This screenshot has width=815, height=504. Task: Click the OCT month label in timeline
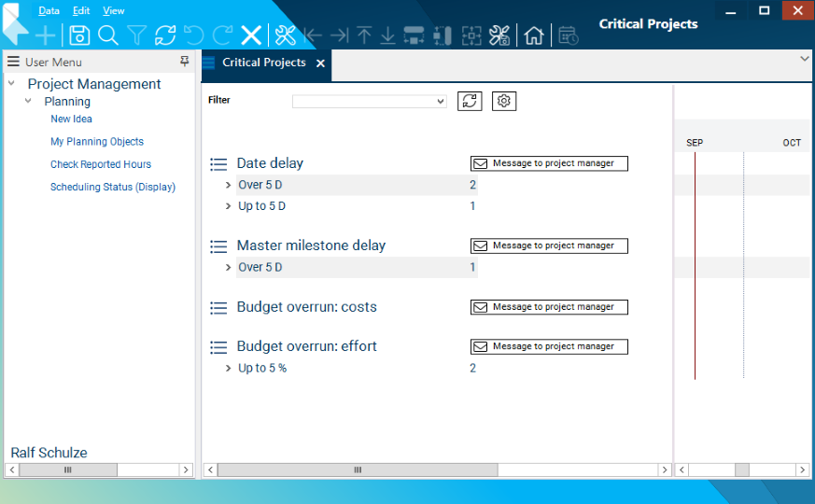pyautogui.click(x=792, y=143)
